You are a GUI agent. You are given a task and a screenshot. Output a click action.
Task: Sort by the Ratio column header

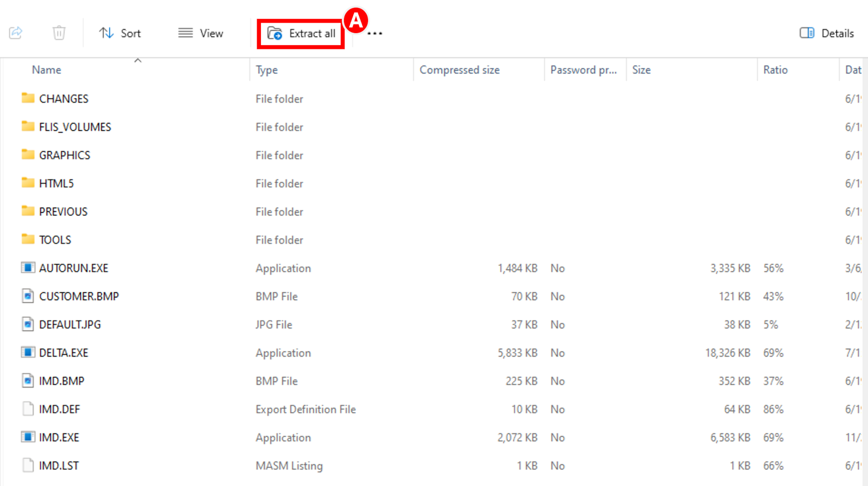click(775, 70)
